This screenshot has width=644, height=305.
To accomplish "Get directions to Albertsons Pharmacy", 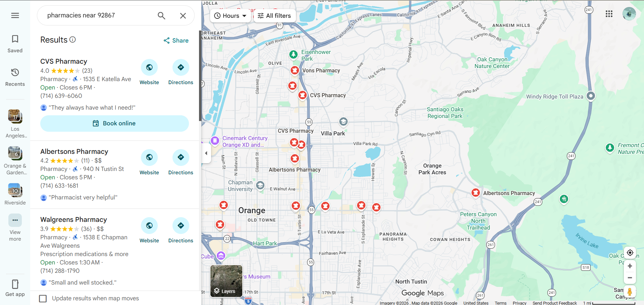I will [181, 157].
